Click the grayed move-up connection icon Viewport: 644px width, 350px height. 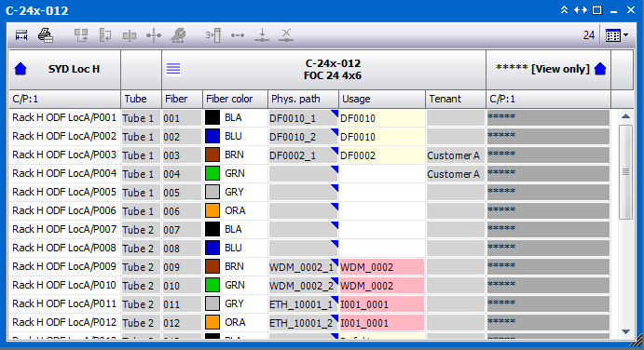(81, 35)
